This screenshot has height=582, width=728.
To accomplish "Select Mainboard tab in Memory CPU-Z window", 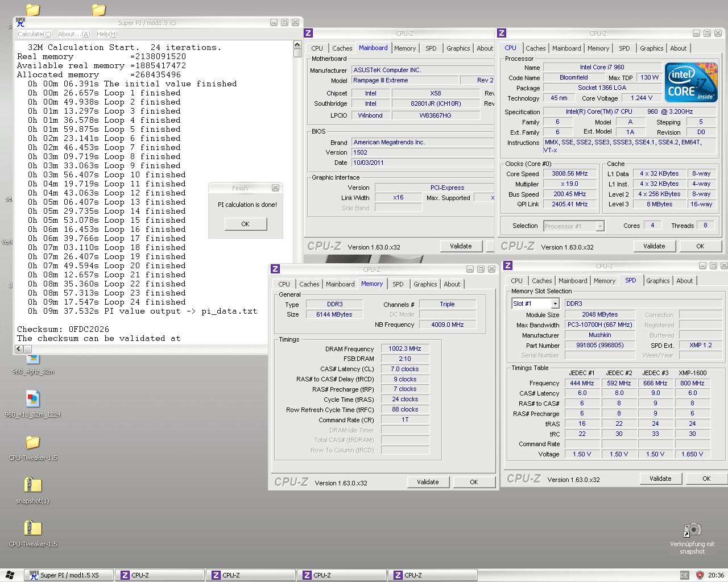I will pos(340,284).
